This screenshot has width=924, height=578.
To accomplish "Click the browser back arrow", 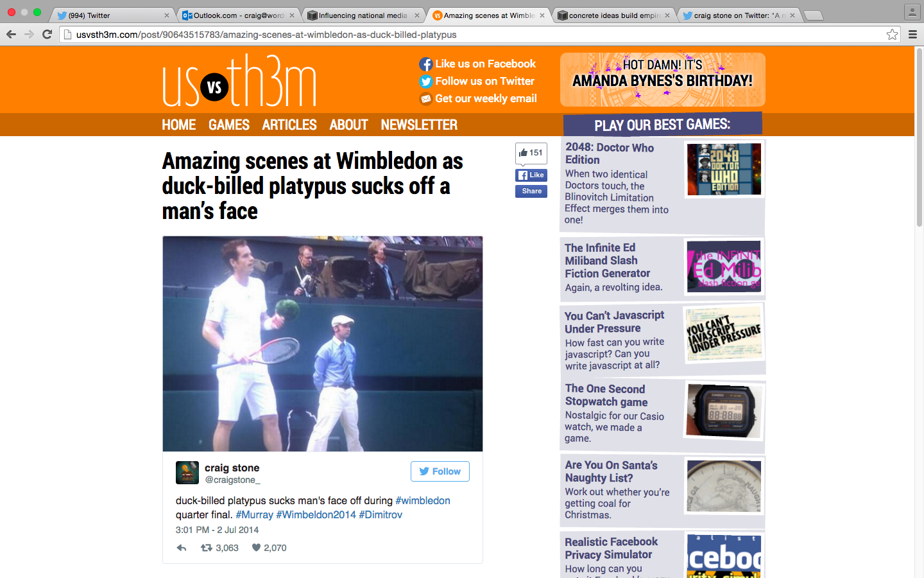I will (11, 35).
